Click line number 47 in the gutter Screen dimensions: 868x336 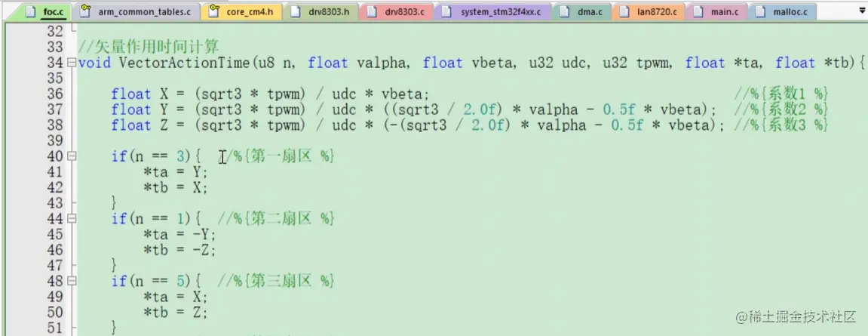[55, 265]
